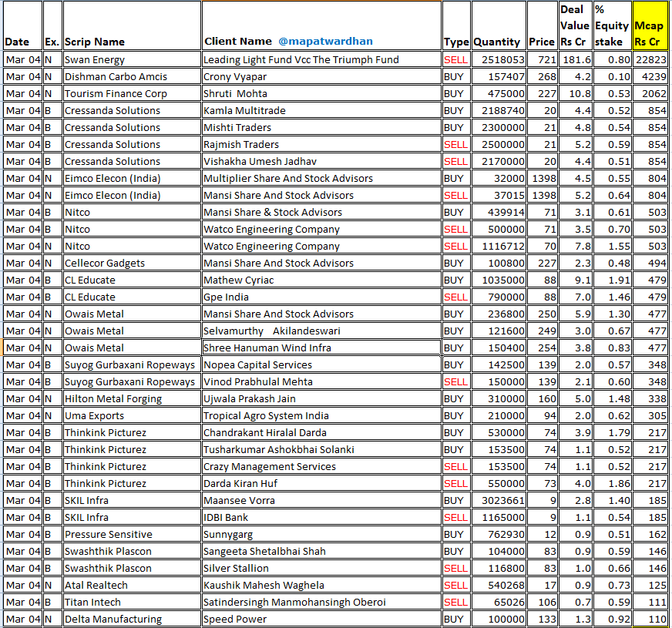Click the Shruti Mohta client cell
This screenshot has height=628, width=672.
pyautogui.click(x=321, y=93)
